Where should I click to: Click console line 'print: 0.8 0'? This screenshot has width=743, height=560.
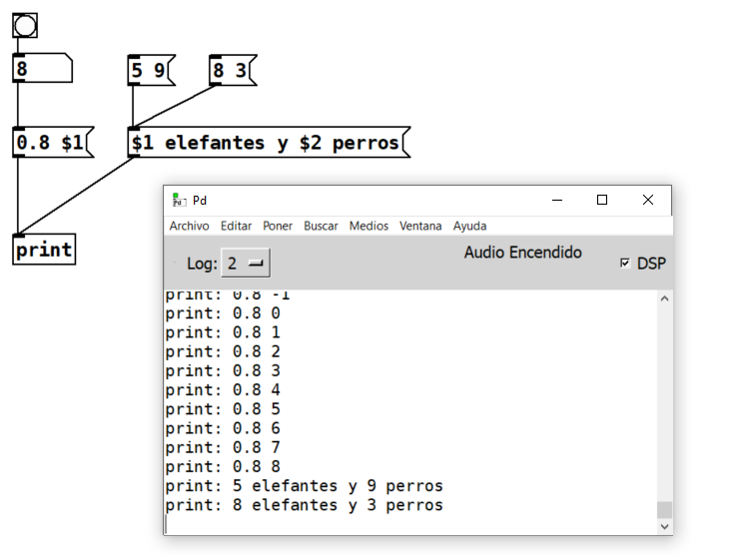tap(223, 313)
